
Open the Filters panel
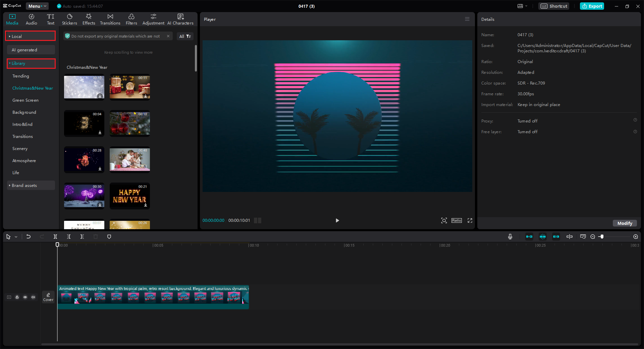tap(131, 19)
